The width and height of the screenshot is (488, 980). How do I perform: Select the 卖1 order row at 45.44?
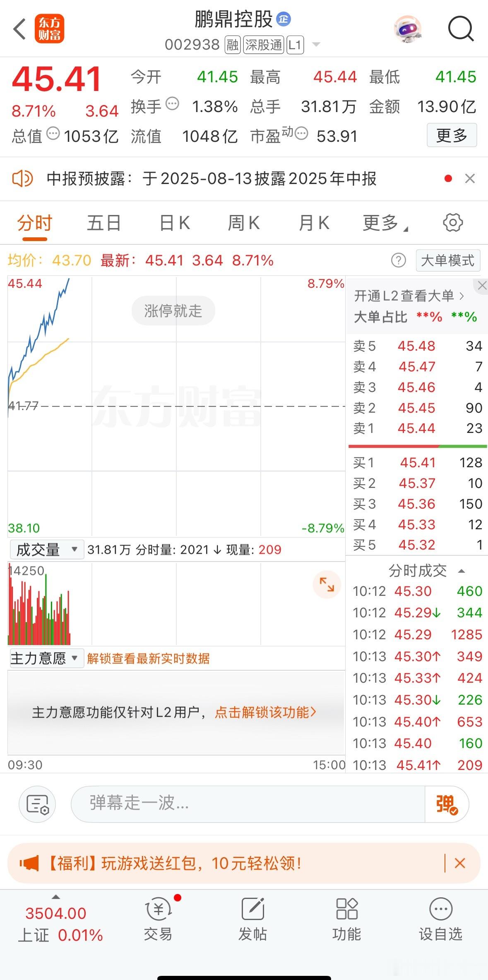point(417,428)
